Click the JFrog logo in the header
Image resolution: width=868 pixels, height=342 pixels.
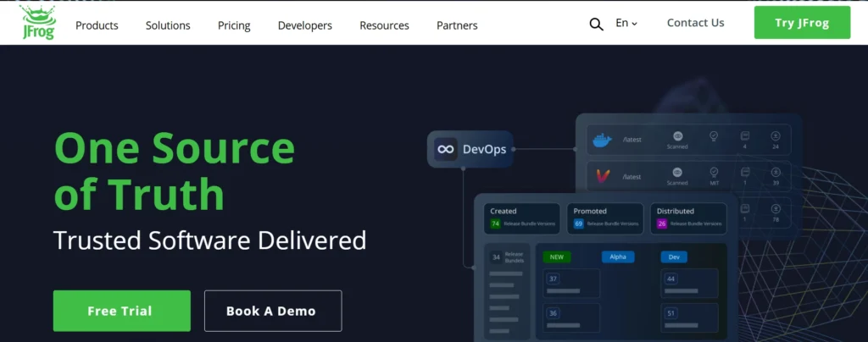point(38,23)
